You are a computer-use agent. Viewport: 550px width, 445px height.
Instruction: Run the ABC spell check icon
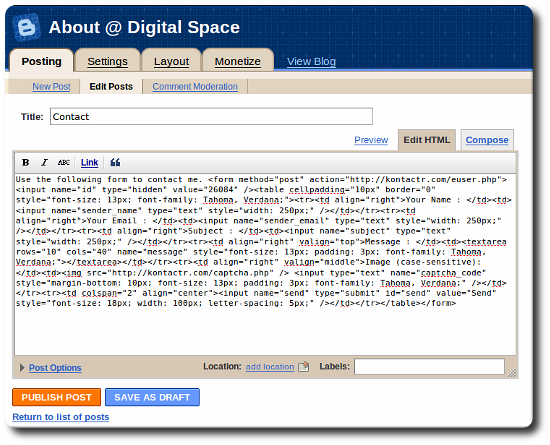pos(63,163)
